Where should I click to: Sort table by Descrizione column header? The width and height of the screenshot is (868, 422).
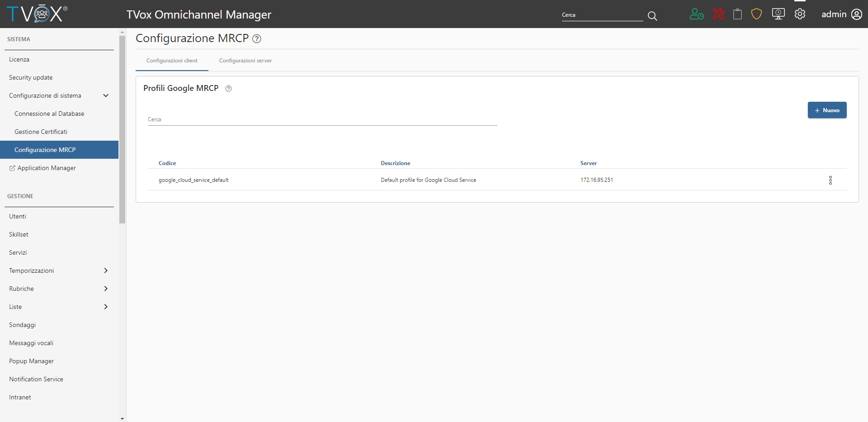coord(396,163)
